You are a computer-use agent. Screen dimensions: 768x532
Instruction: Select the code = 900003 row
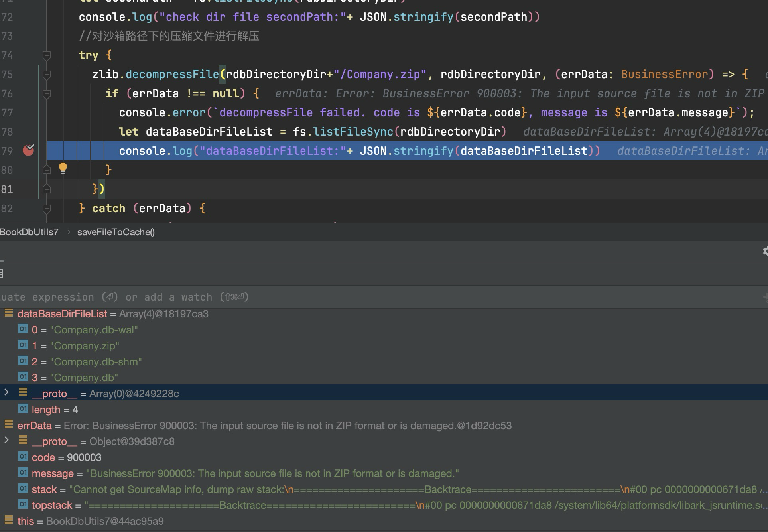pos(384,457)
